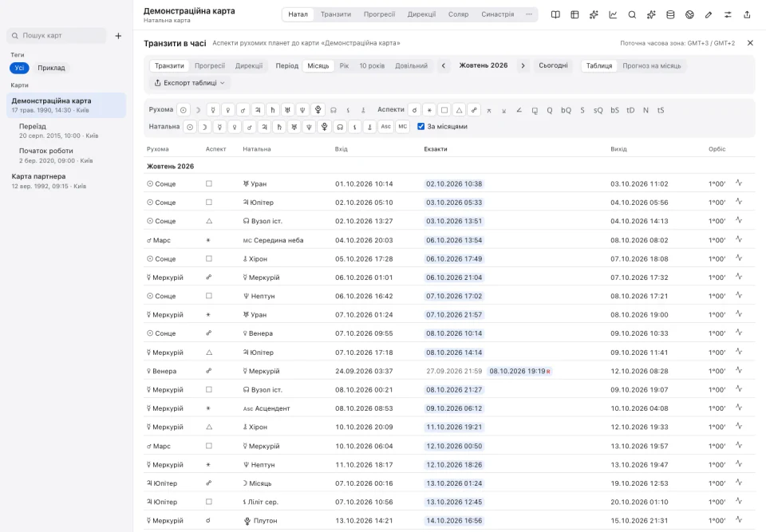The height and width of the screenshot is (532, 766).
Task: Select the 10 років period option
Action: [372, 65]
